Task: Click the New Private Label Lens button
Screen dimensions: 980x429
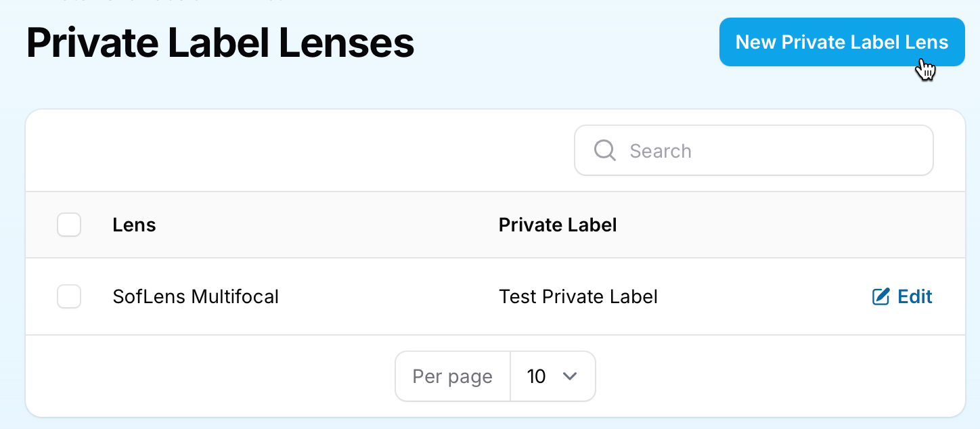Action: 841,42
